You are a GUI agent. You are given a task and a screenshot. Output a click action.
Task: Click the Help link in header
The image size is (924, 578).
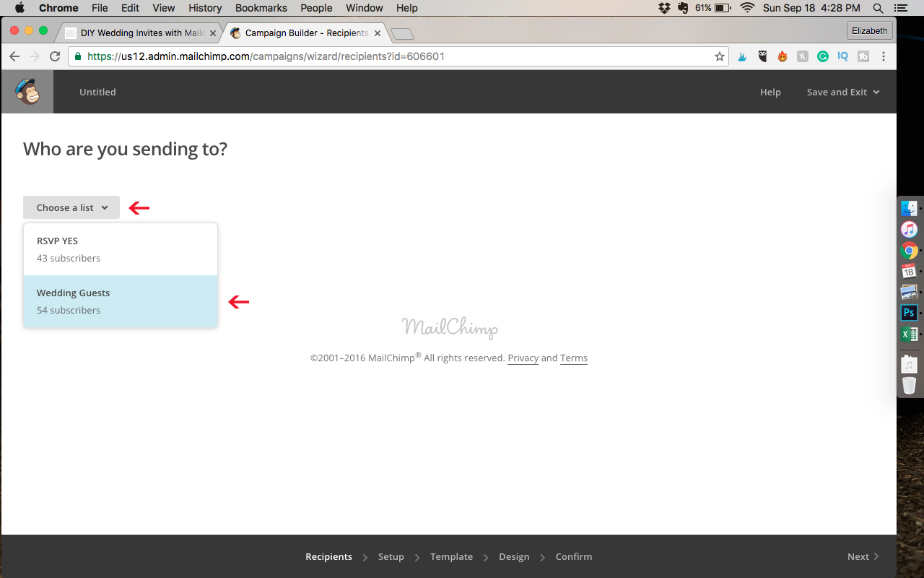click(x=770, y=92)
